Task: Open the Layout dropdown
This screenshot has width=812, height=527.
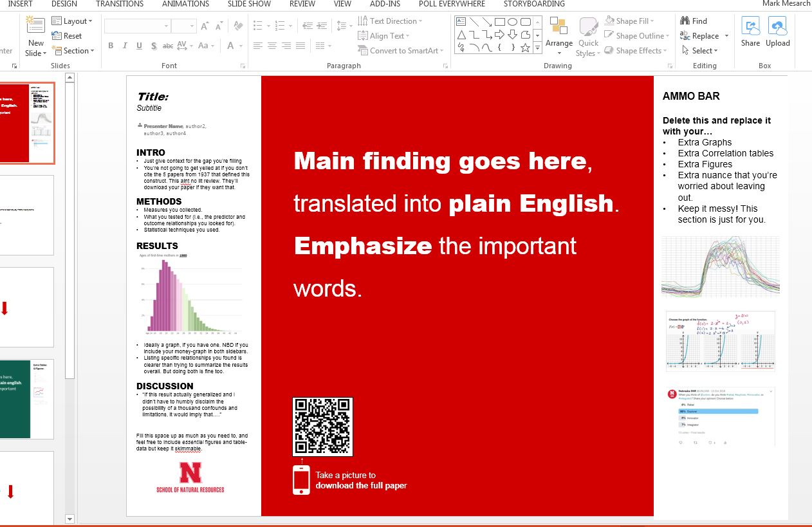Action: click(72, 21)
